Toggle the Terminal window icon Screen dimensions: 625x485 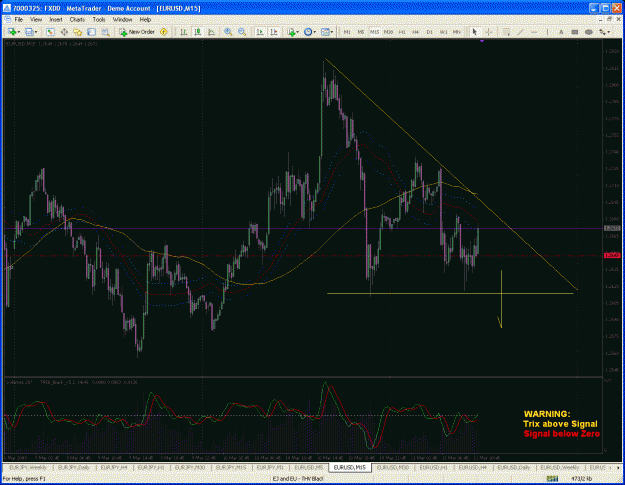coord(92,32)
